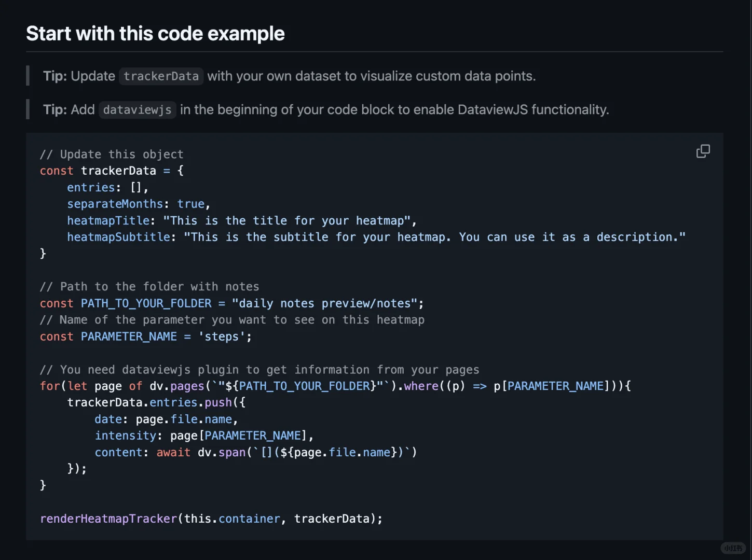The width and height of the screenshot is (752, 560).
Task: Click the await keyword in the code
Action: tap(173, 453)
